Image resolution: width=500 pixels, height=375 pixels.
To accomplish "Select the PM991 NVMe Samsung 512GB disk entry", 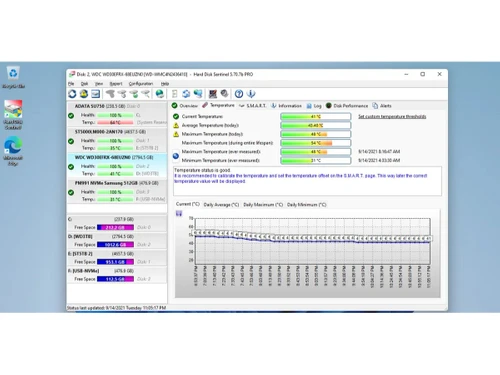I will coord(117,191).
